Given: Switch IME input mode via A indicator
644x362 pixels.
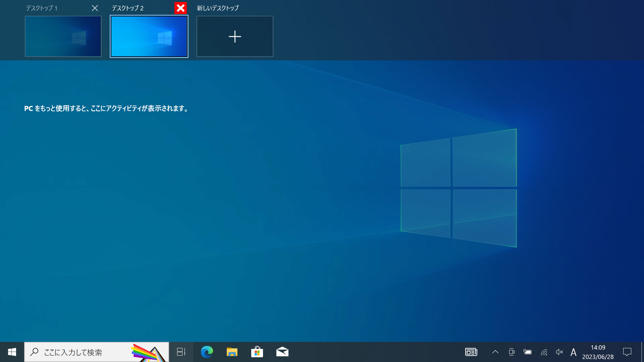Looking at the screenshot, I should point(573,352).
